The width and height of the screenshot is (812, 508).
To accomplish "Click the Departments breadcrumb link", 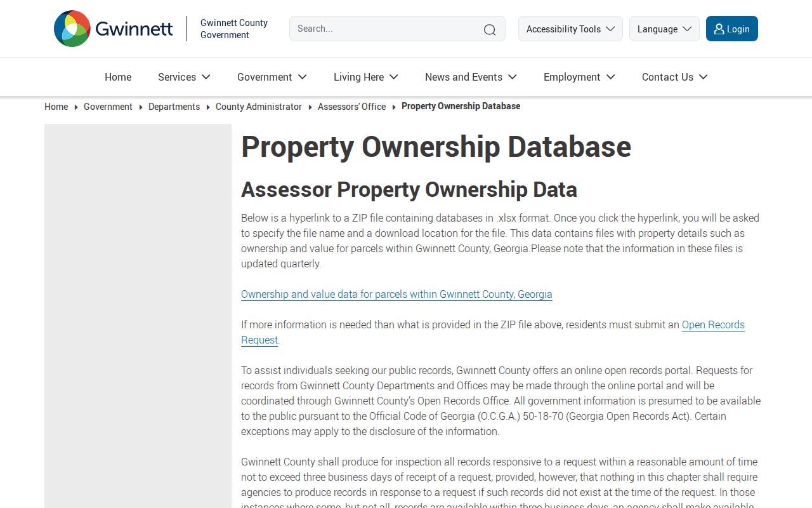I will [x=174, y=107].
